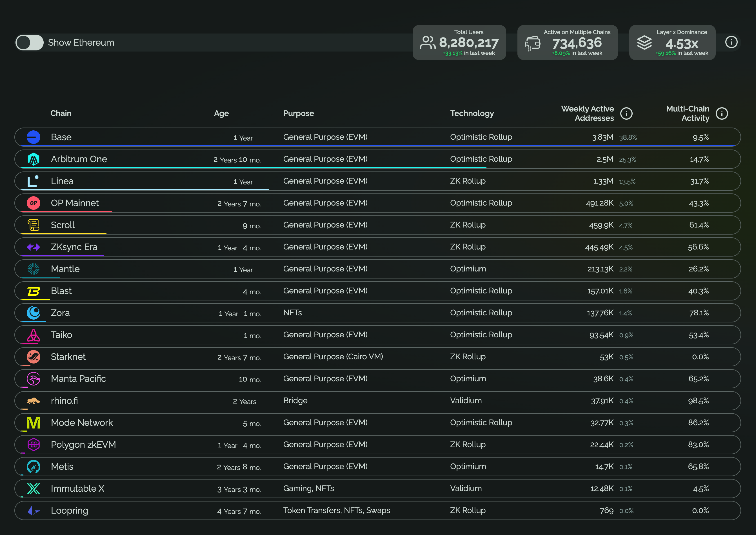Click the Mantle logo icon
This screenshot has width=756, height=535.
point(33,269)
